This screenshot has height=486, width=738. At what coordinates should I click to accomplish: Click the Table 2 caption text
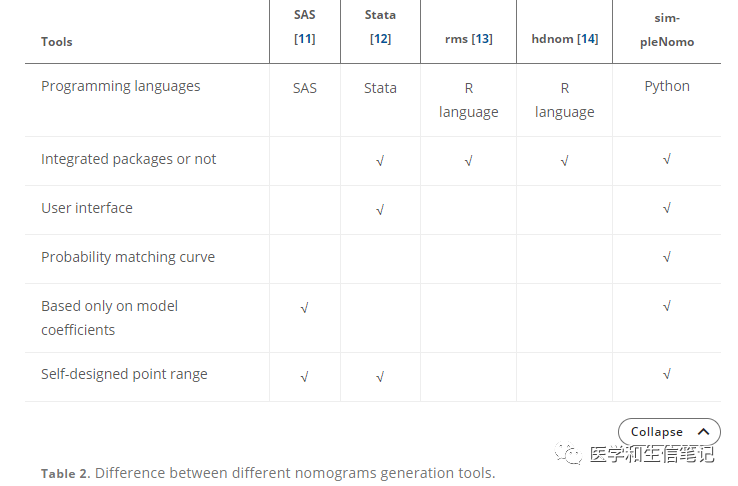point(268,473)
